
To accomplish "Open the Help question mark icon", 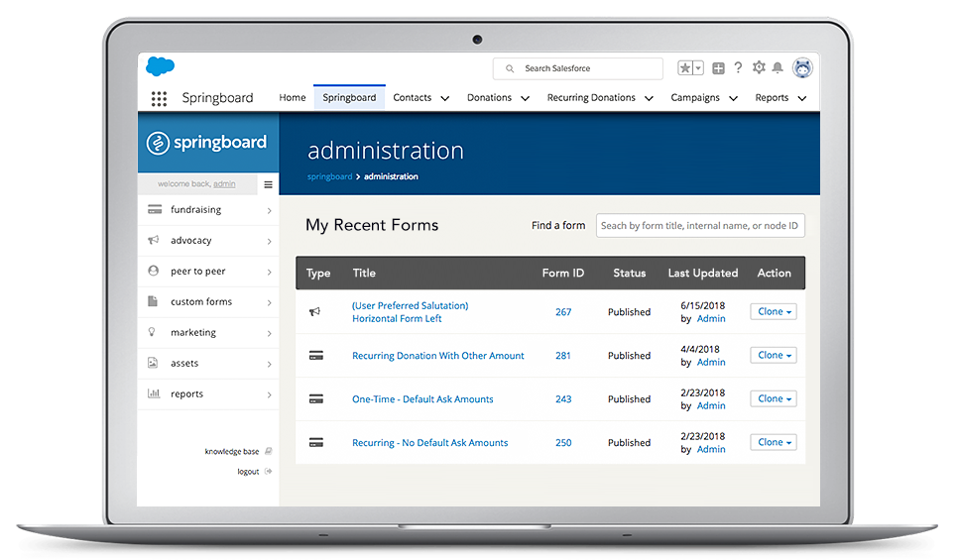I will tap(738, 67).
